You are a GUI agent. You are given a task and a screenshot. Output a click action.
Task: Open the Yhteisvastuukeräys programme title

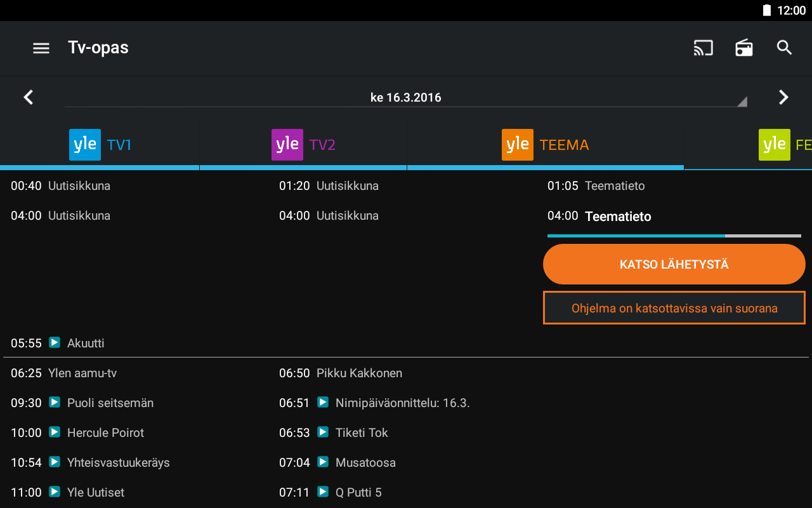click(x=119, y=463)
